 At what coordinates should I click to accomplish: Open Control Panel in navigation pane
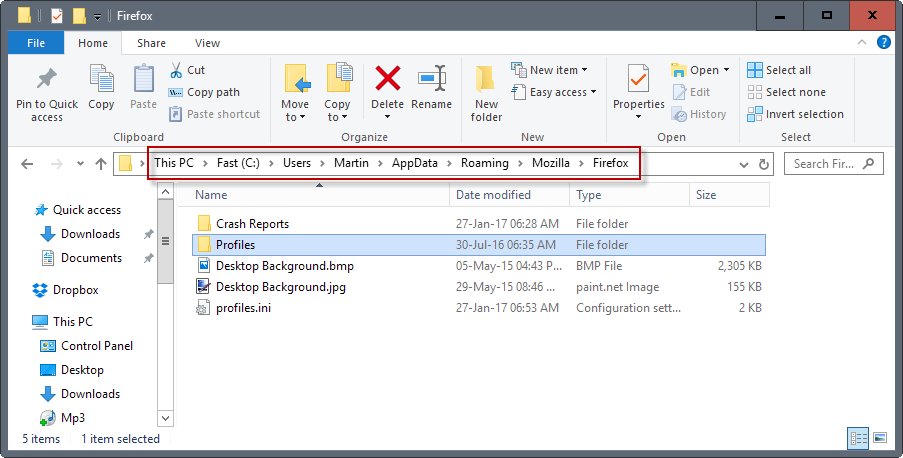pos(86,346)
